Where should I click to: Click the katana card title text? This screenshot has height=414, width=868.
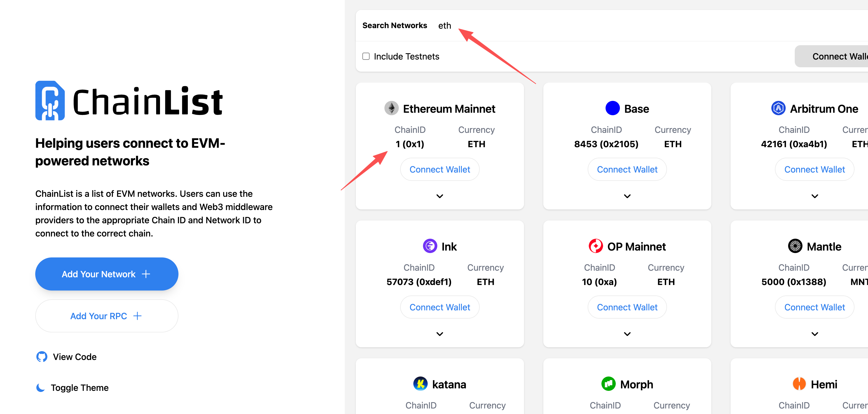(x=449, y=384)
